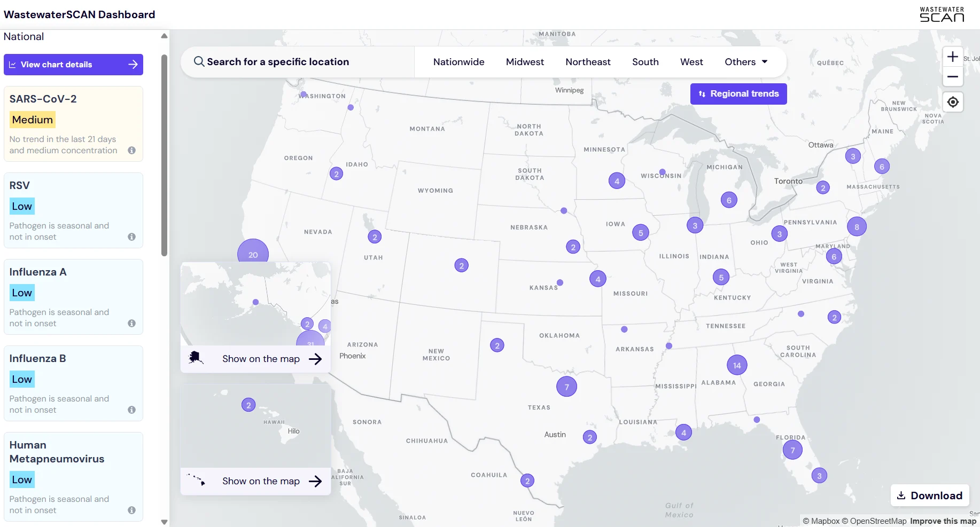Screen dimensions: 980x527
Task: Click the National heading in sidebar
Action: (x=24, y=37)
